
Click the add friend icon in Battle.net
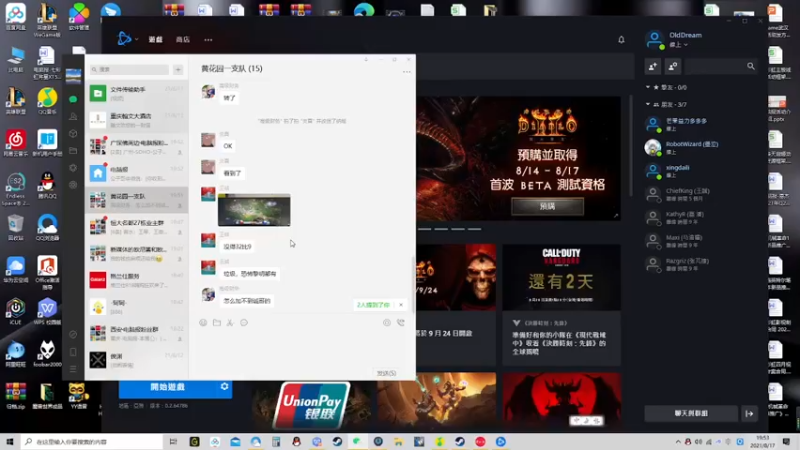coord(653,66)
